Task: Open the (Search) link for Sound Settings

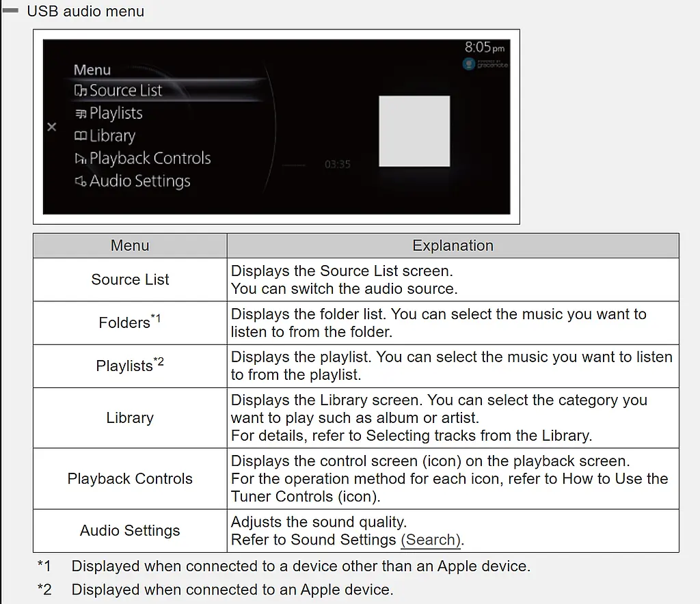Action: pyautogui.click(x=431, y=540)
